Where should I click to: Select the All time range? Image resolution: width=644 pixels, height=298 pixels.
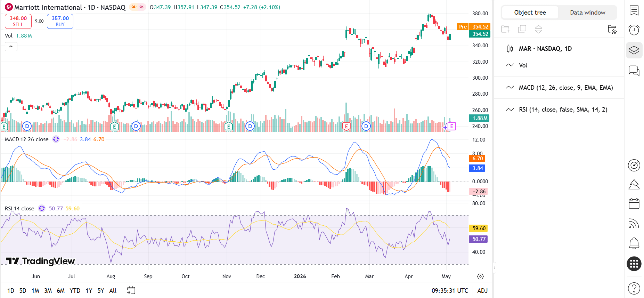(113, 290)
